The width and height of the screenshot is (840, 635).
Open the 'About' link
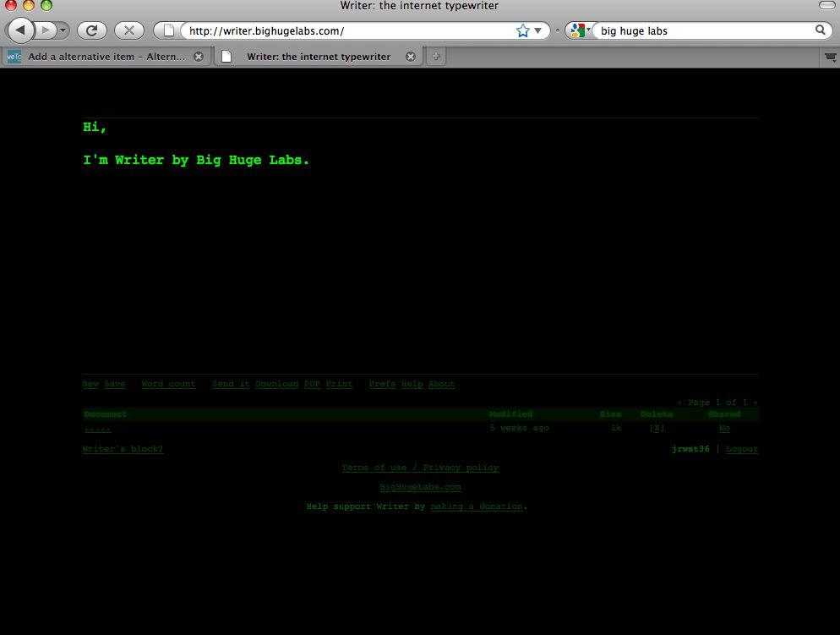(441, 384)
